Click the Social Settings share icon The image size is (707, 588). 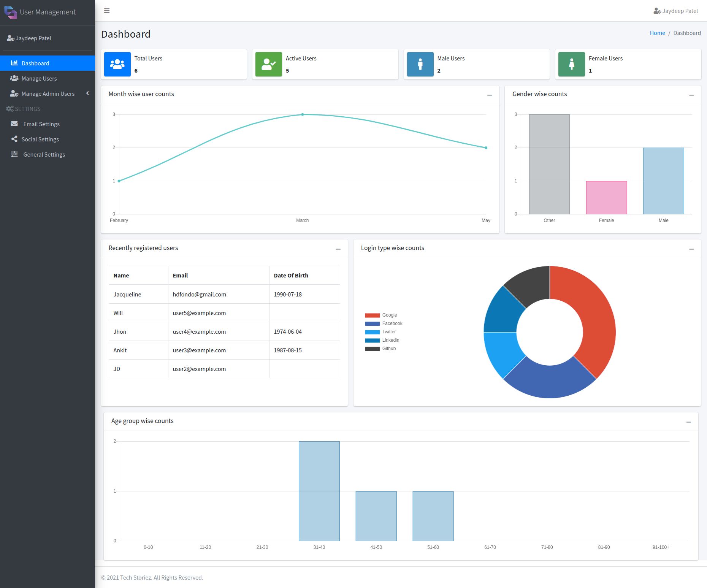[x=14, y=139]
